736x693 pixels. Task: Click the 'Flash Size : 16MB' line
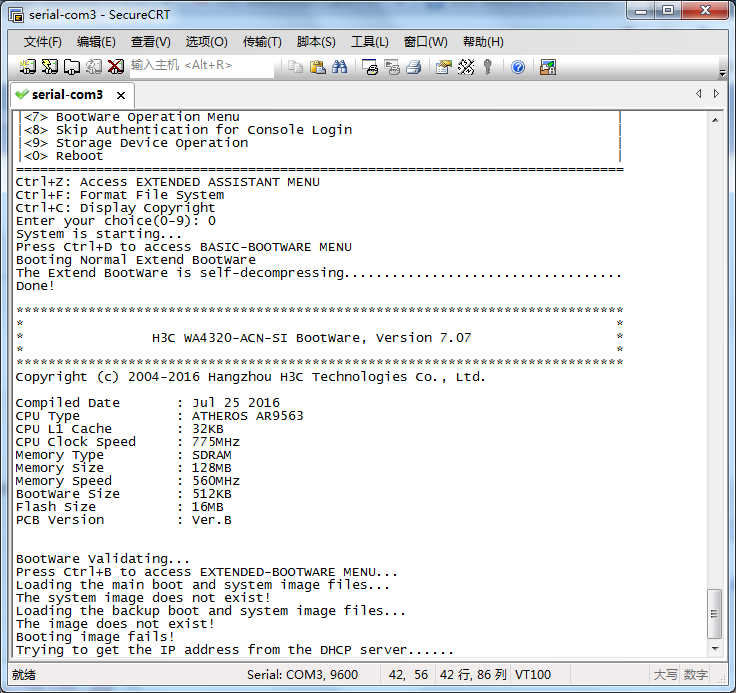(120, 507)
